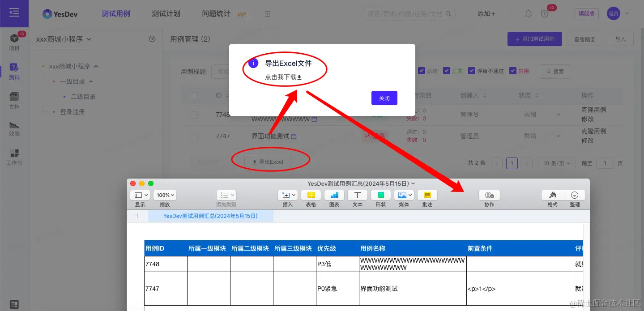This screenshot has height=311, width=644.
Task: Open the 文档 section in the left sidebar
Action: click(x=14, y=101)
